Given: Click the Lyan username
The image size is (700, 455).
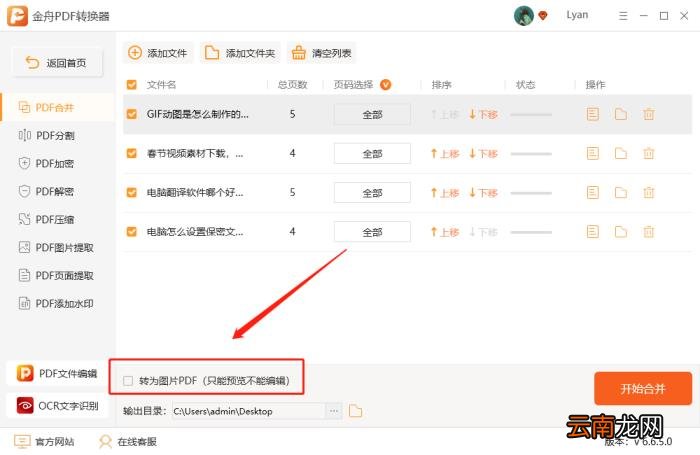Looking at the screenshot, I should coord(577,15).
